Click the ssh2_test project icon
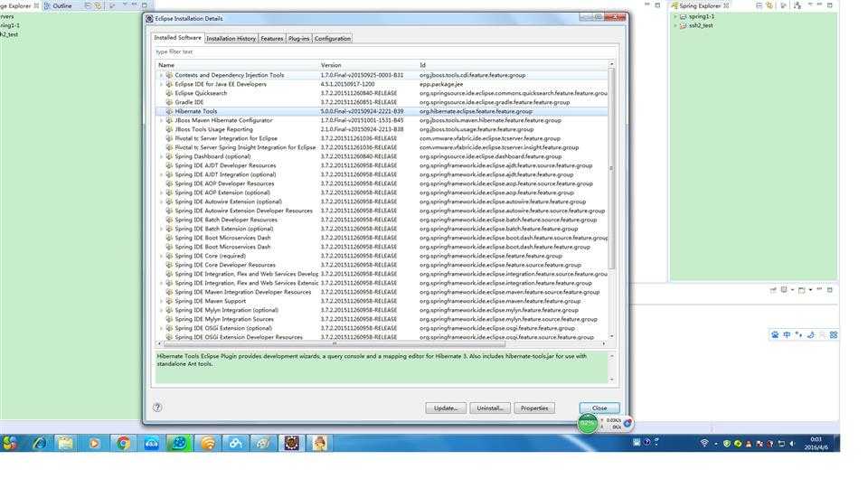 [x=684, y=25]
